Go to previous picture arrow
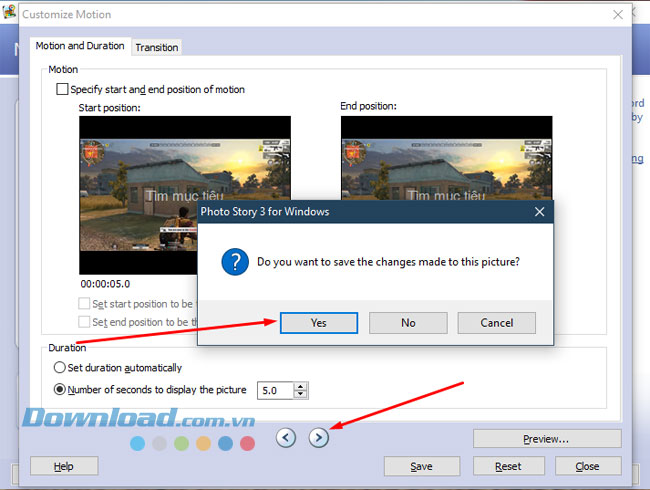650x490 pixels. [286, 437]
